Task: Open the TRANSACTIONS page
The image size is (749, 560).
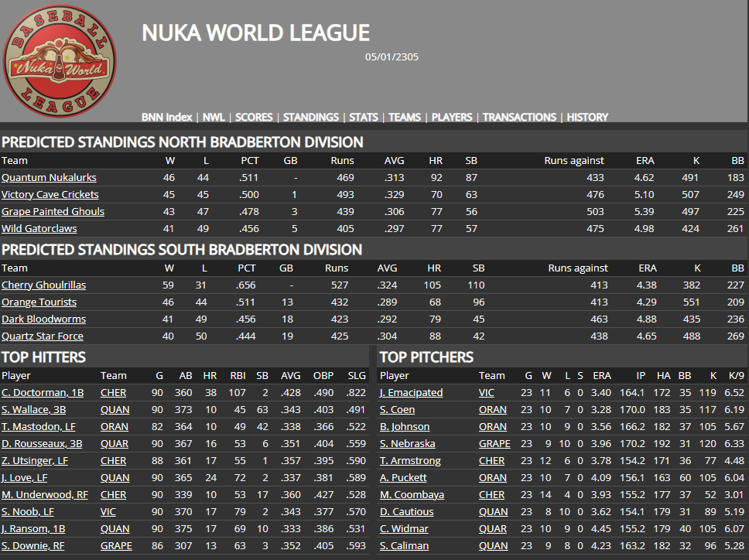Action: (519, 118)
